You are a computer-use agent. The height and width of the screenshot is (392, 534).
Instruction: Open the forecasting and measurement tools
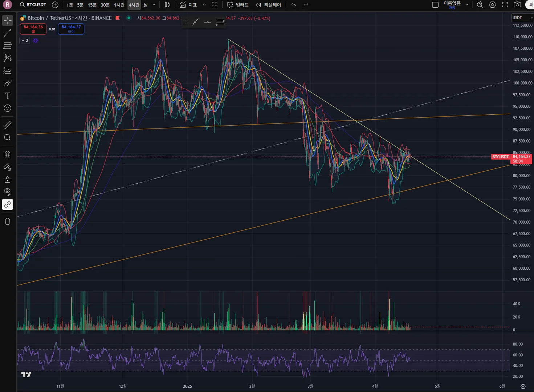[x=8, y=71]
